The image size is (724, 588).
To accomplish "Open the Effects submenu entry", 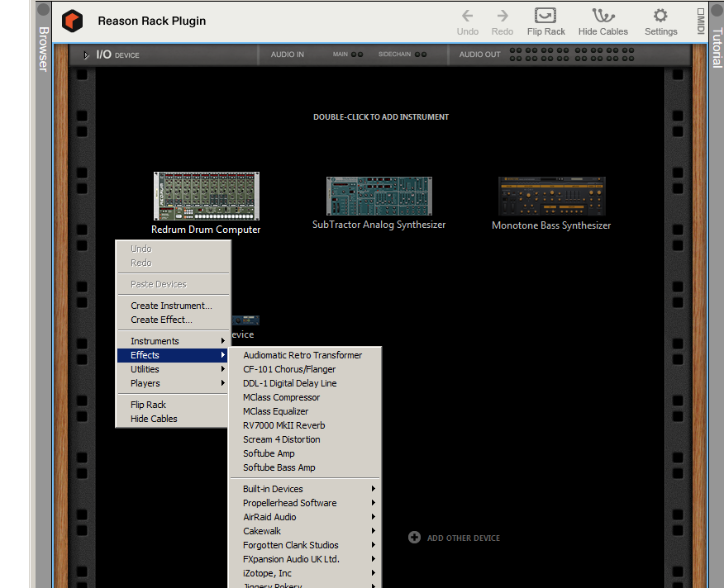I will pos(174,355).
